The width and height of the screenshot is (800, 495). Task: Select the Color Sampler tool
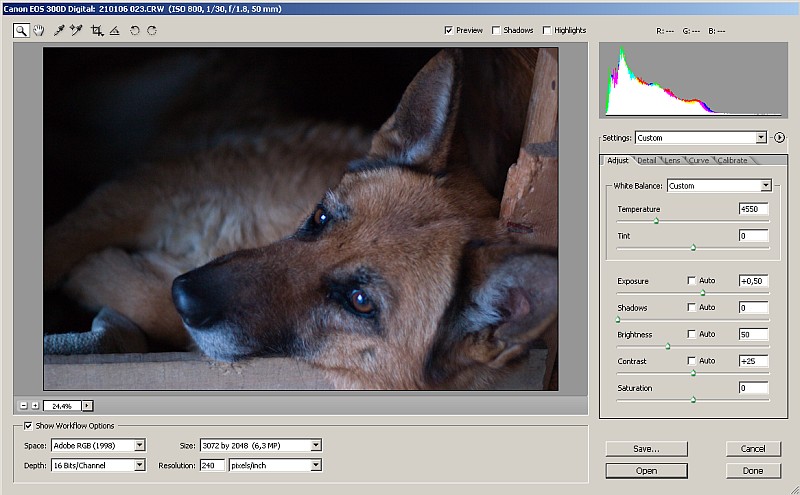76,31
